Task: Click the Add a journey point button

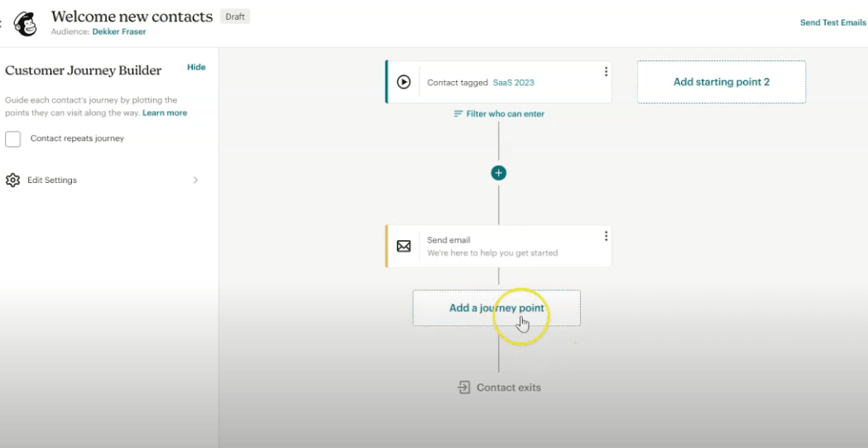Action: coord(496,308)
